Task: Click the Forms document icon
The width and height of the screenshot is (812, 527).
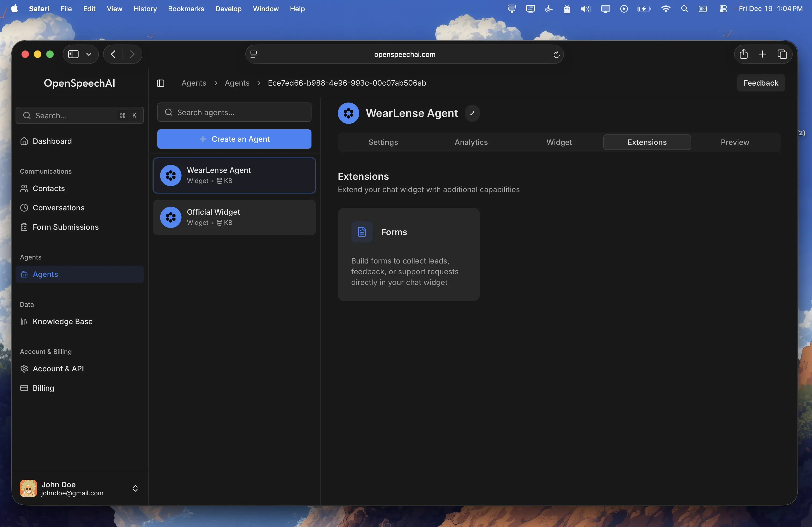Action: click(x=362, y=232)
